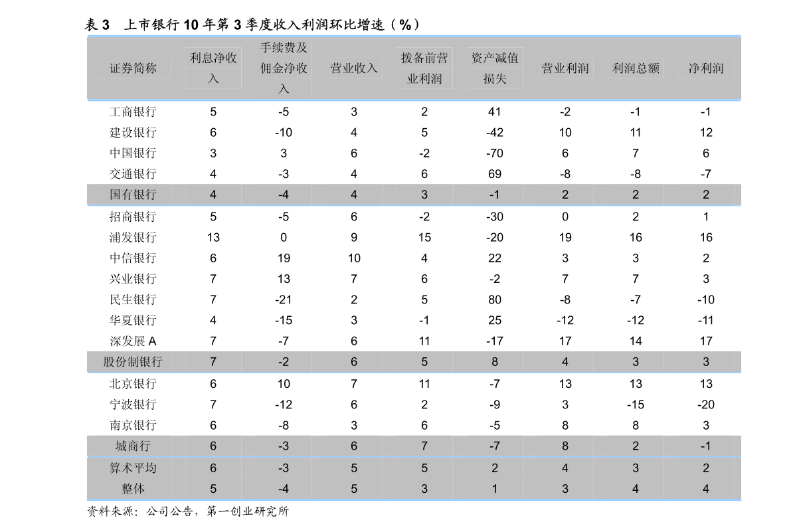
Task: Click the 净利润 column header
Action: pyautogui.click(x=706, y=68)
